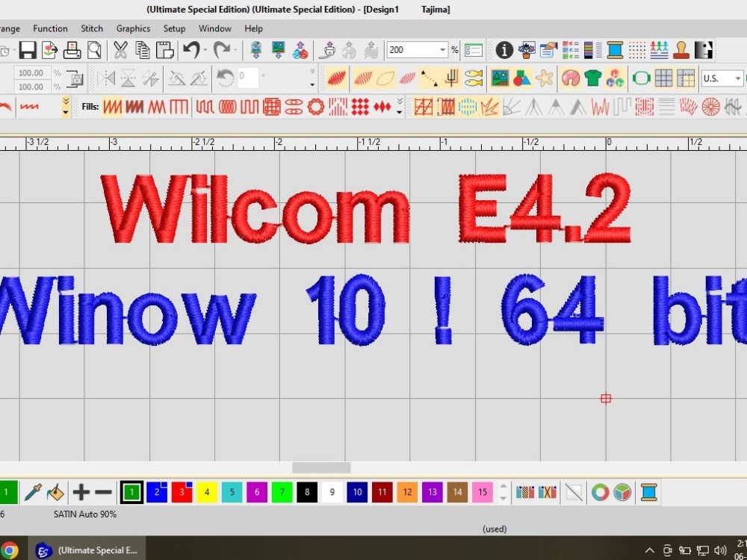Select the Zigzag fill stitch icon

[x=157, y=107]
